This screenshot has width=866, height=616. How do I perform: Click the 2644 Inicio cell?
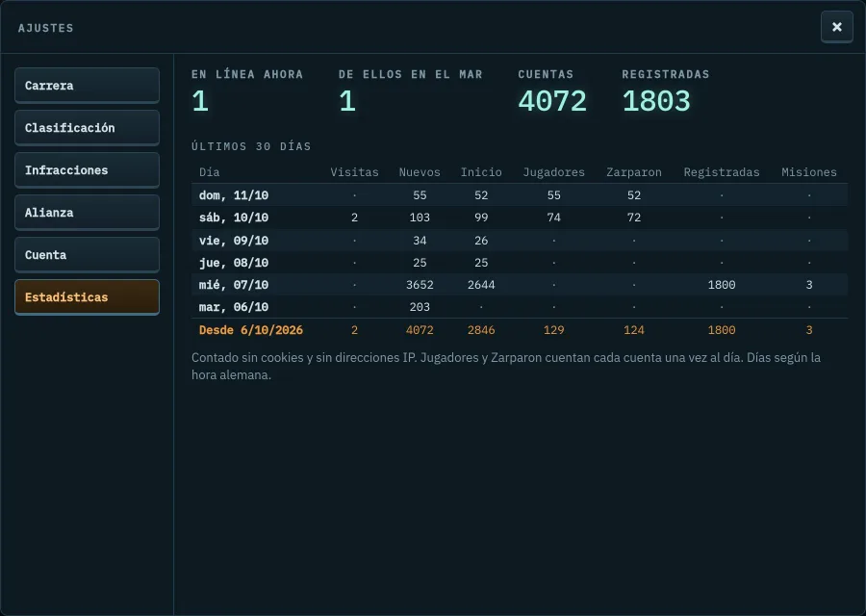[x=481, y=285]
